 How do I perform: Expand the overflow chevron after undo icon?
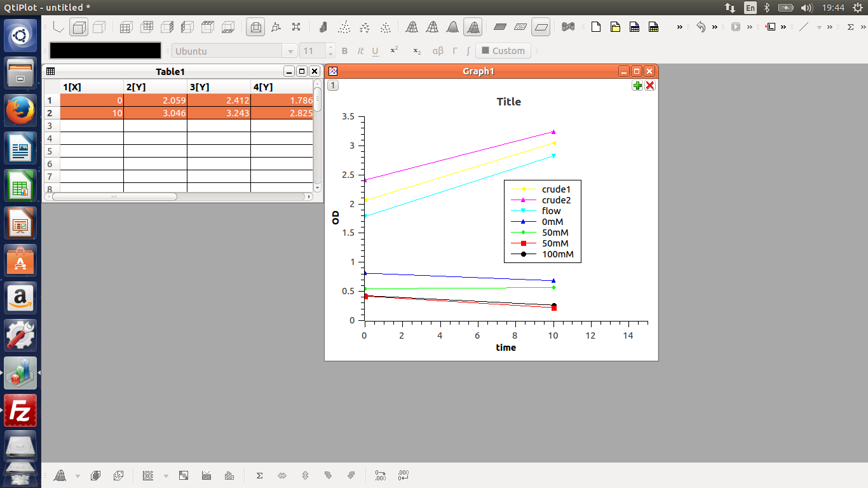(715, 27)
